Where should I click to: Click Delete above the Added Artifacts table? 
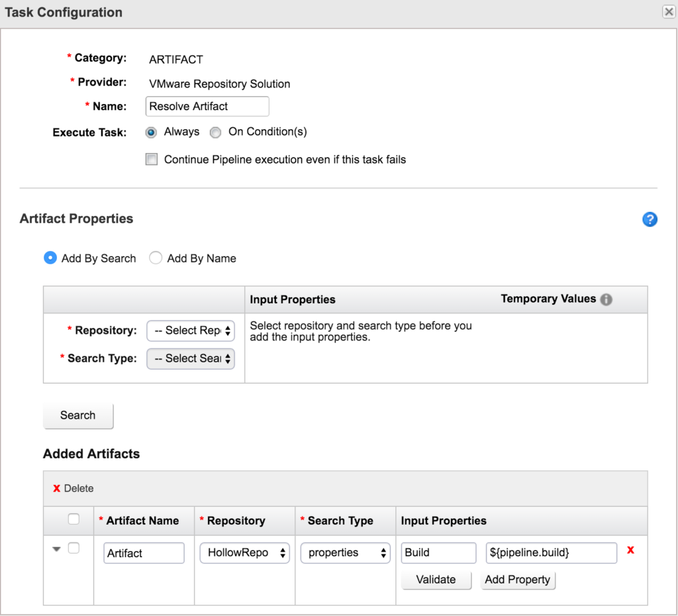click(73, 488)
